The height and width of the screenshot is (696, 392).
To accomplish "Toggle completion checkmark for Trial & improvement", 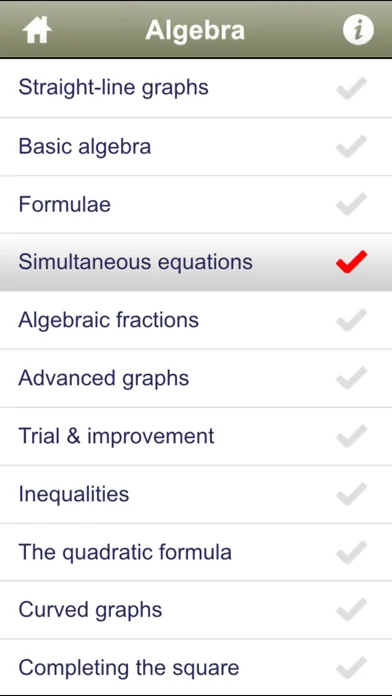I will click(352, 436).
